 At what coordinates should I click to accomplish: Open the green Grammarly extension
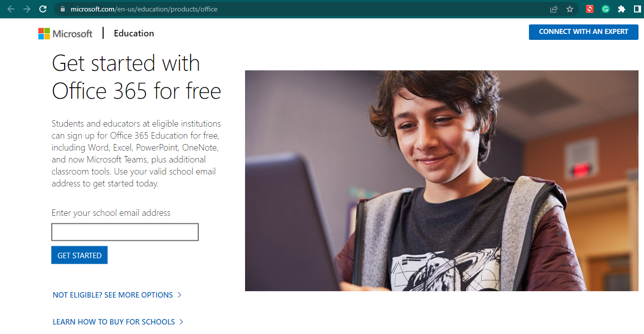pyautogui.click(x=606, y=9)
